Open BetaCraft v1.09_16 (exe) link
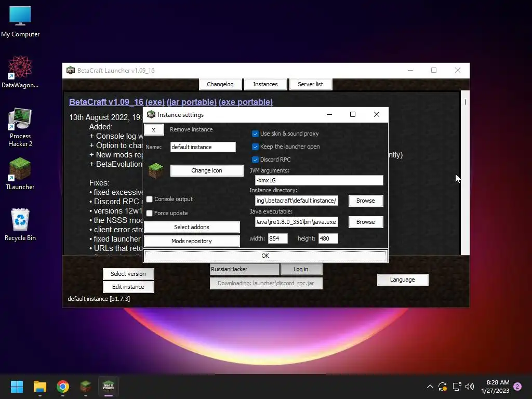This screenshot has width=532, height=399. tap(117, 102)
